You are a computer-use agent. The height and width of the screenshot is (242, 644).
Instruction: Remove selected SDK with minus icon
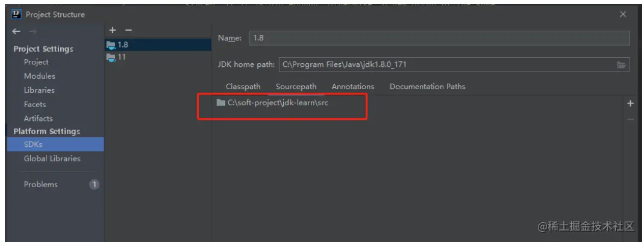click(128, 30)
